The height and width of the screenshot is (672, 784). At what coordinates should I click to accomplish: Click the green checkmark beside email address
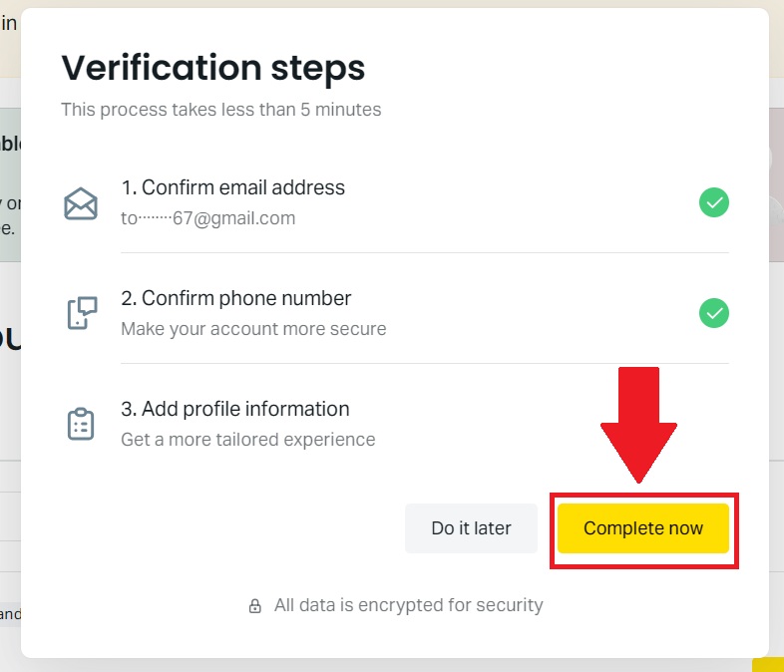[713, 203]
